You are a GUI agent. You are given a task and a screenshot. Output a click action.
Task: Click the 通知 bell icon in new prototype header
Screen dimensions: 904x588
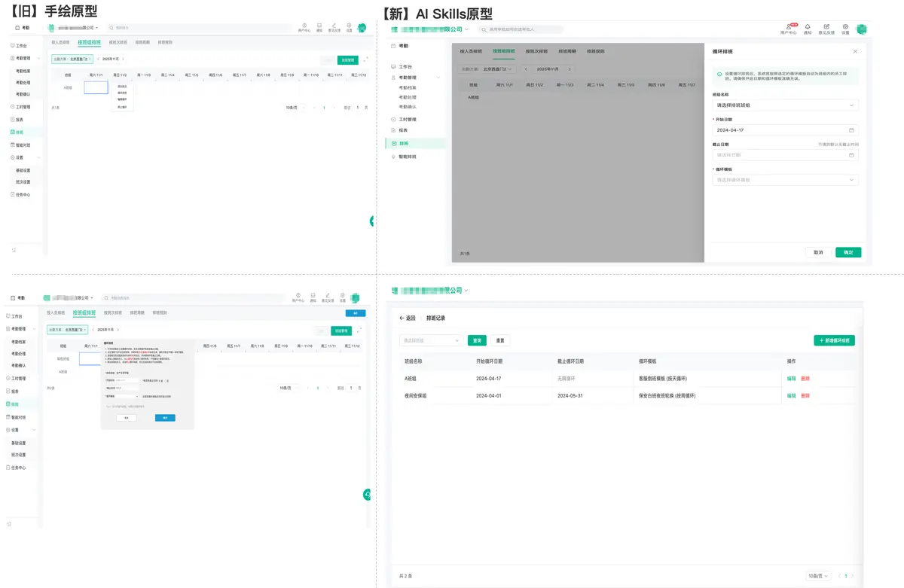point(808,27)
